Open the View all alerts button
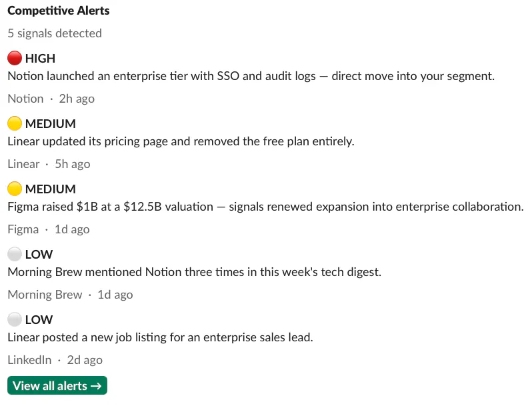Image resolution: width=532 pixels, height=412 pixels. (57, 385)
